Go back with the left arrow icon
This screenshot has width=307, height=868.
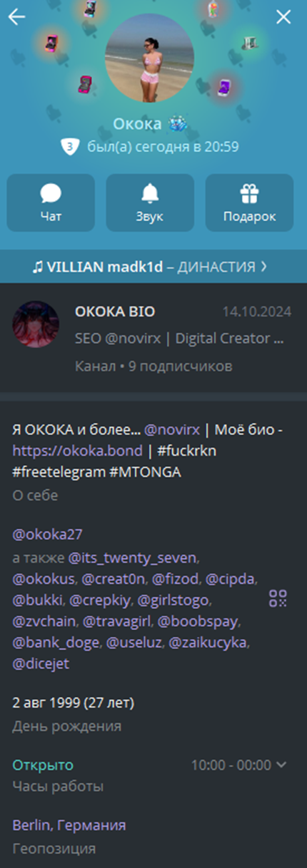(x=16, y=17)
